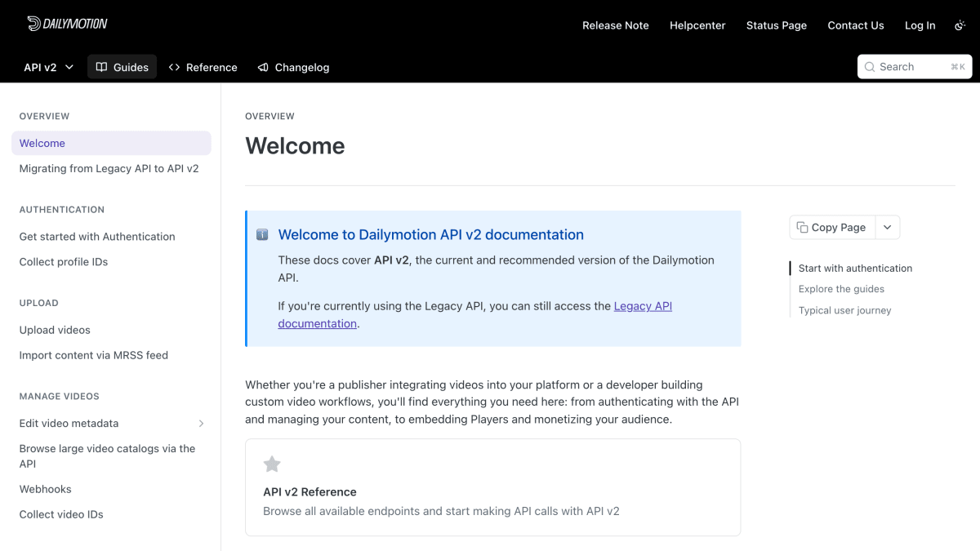Screen dimensions: 980x551
Task: Click the MANAGE VIDEOS sidebar section label
Action: tap(60, 397)
